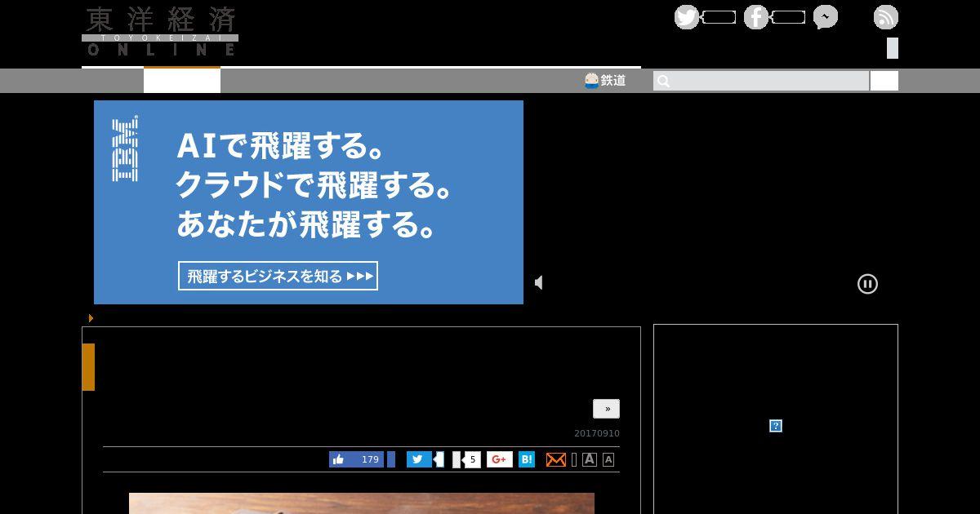Screen dimensions: 980x514
Task: Select the highlighted white navigation tab
Action: point(182,81)
